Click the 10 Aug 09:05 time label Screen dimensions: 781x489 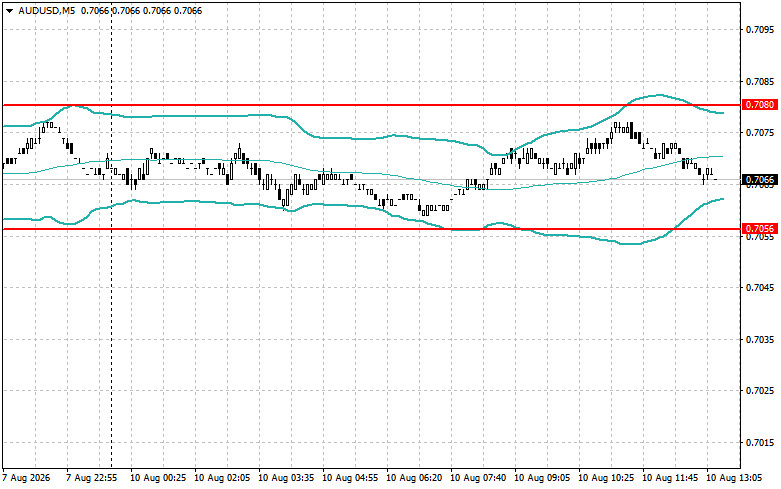pyautogui.click(x=542, y=478)
